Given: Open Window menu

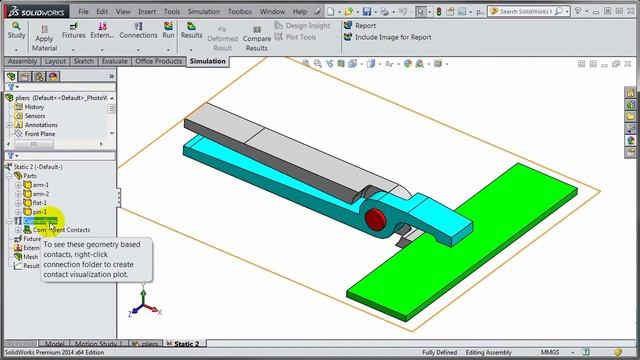Looking at the screenshot, I should click(272, 11).
